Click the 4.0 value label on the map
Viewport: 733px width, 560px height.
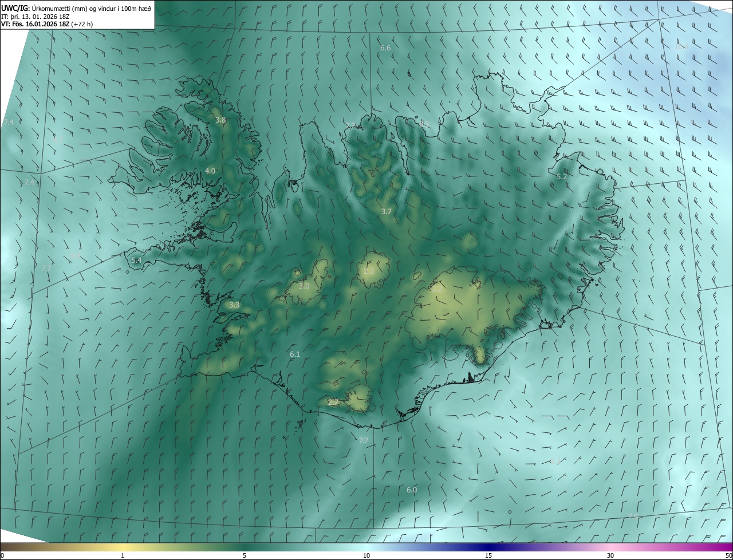pyautogui.click(x=210, y=171)
